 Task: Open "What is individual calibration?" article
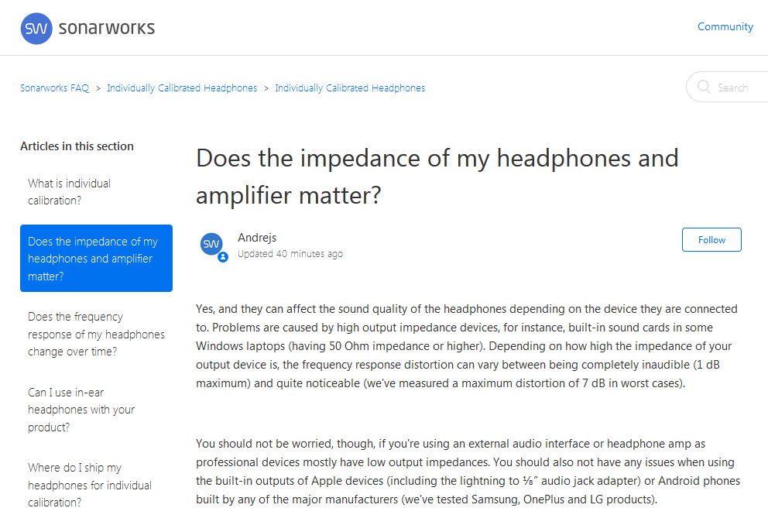[x=69, y=192]
